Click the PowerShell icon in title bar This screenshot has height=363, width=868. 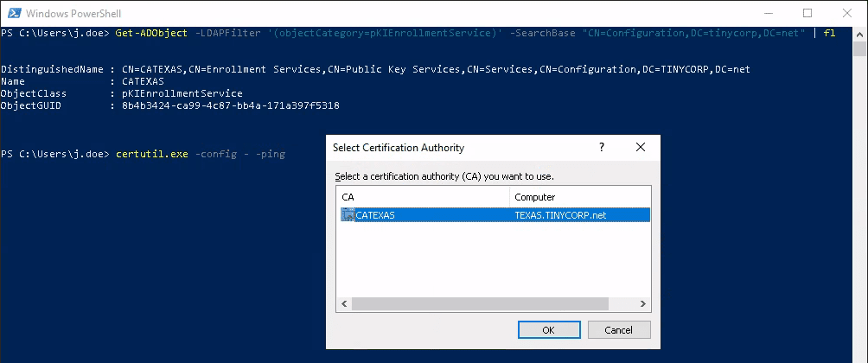point(13,13)
